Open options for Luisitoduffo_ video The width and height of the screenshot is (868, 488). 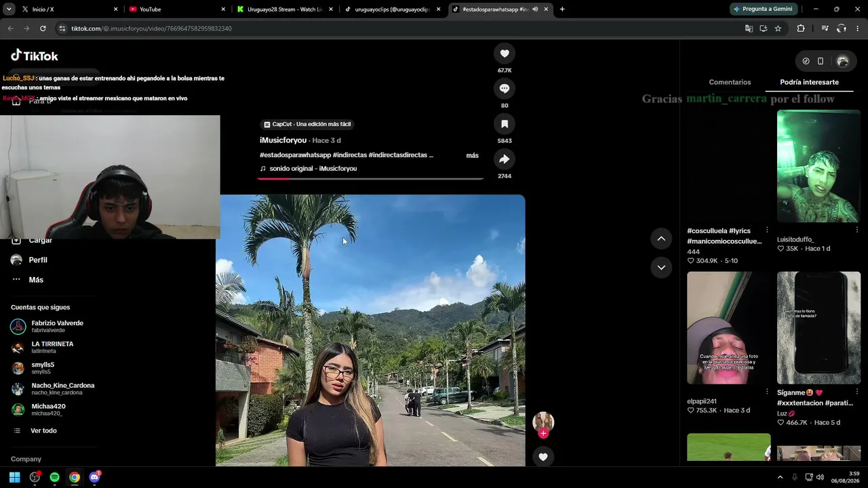tap(856, 230)
